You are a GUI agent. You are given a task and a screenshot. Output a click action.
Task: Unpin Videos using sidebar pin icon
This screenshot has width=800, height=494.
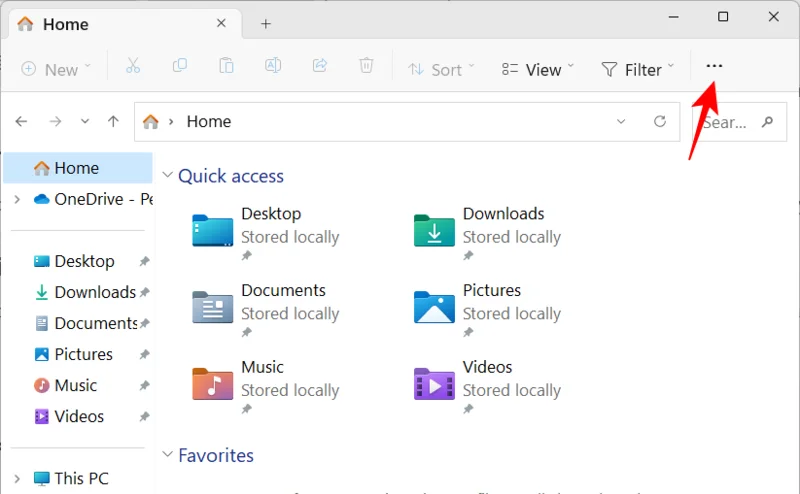(x=144, y=416)
